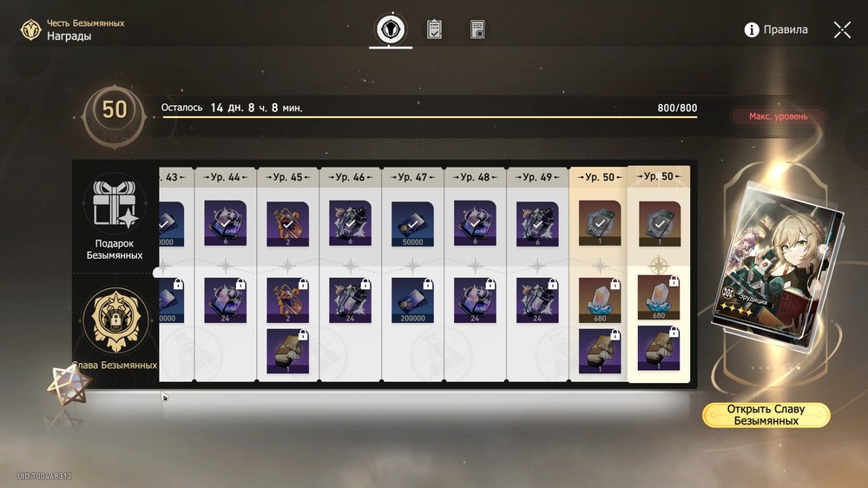Click the experience progress bar showing 800/800
This screenshot has width=868, height=488.
point(429,117)
